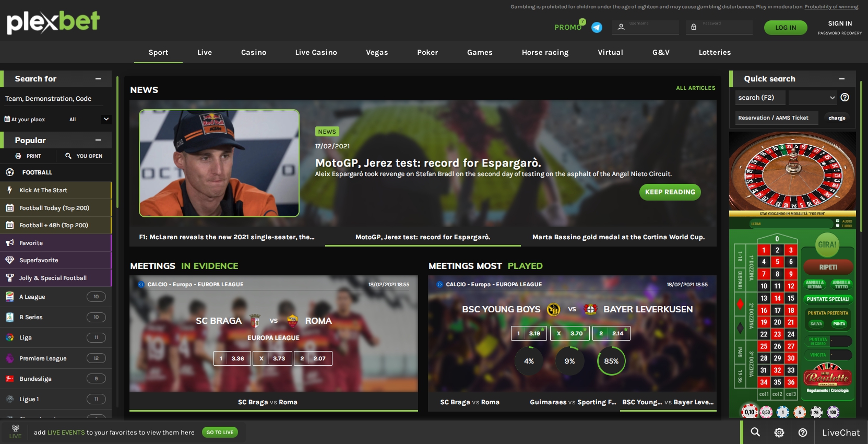Select the 0,10 roulette chip
Screen dimensions: 868x444
(x=750, y=412)
